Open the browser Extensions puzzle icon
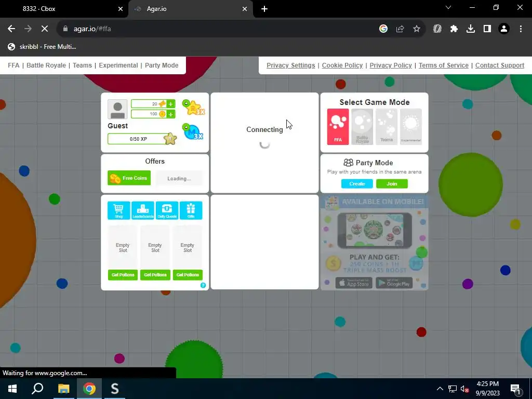The width and height of the screenshot is (532, 399). click(x=454, y=29)
